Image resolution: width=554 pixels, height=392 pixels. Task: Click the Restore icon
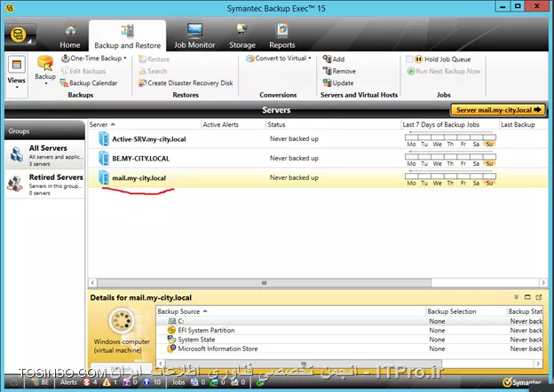(x=142, y=59)
